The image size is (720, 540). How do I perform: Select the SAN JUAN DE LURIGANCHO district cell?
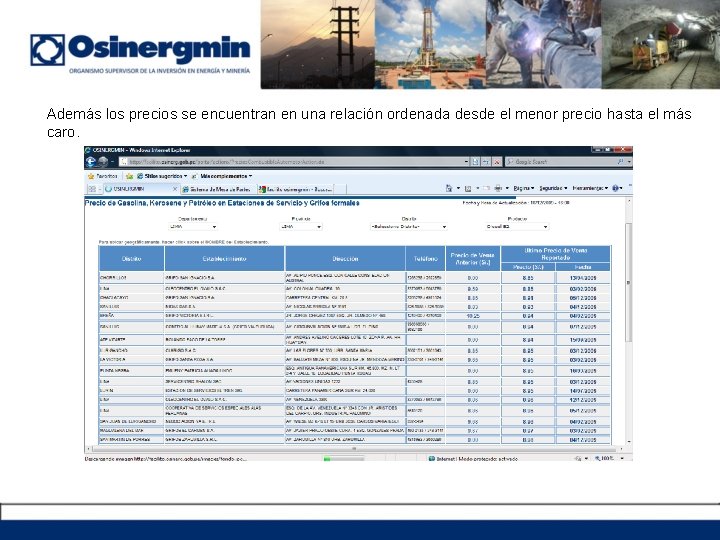point(132,422)
